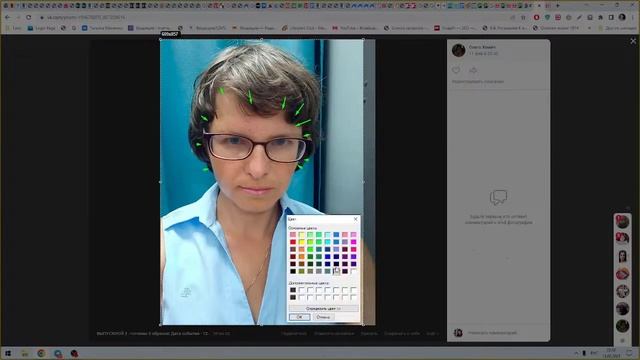This screenshot has width=640, height=360.
Task: Click the Отметить человека link
Action: [x=334, y=333]
